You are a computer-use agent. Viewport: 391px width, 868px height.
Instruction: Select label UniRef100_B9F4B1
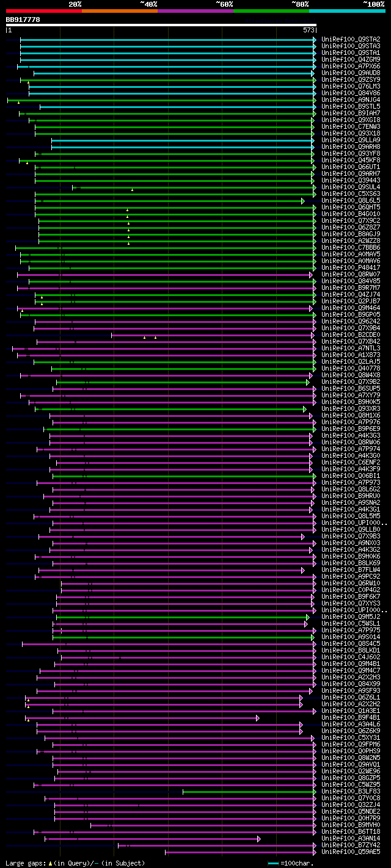(351, 718)
